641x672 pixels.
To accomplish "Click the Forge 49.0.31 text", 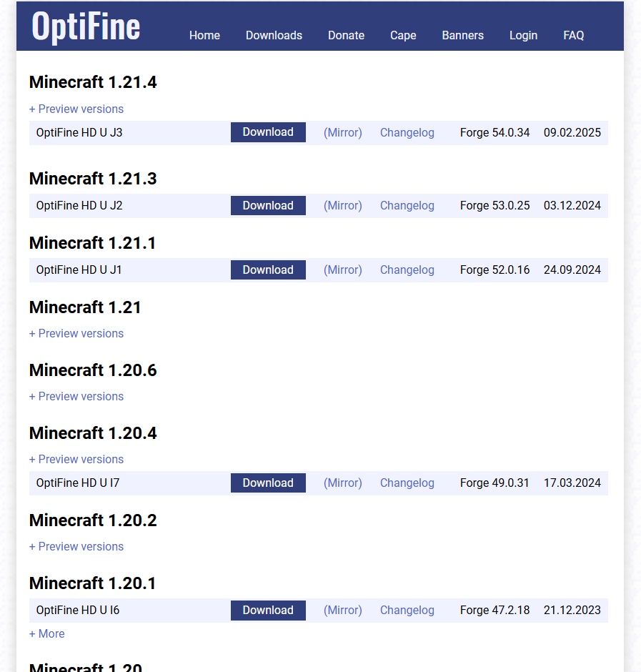I will tap(495, 483).
